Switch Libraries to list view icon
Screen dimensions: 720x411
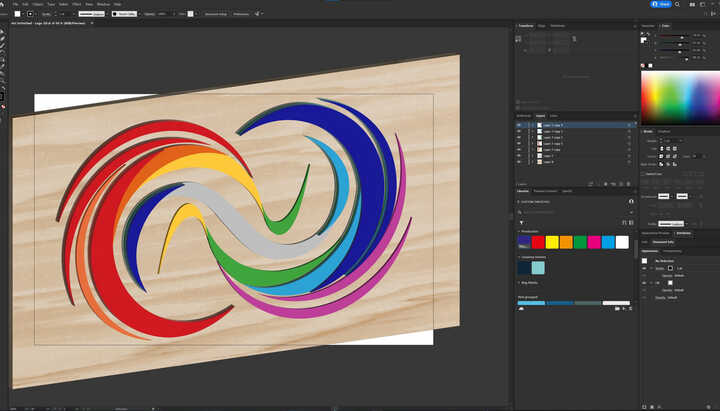point(624,222)
